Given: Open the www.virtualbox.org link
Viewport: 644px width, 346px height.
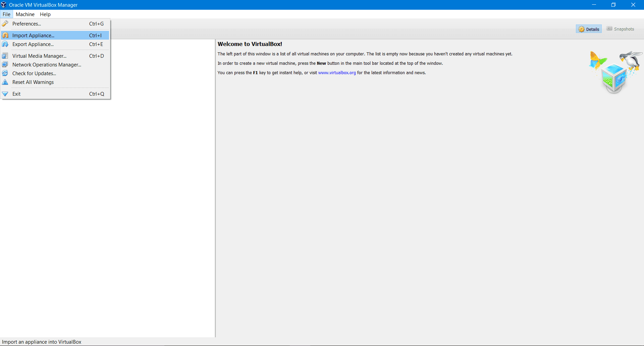Looking at the screenshot, I should point(337,72).
